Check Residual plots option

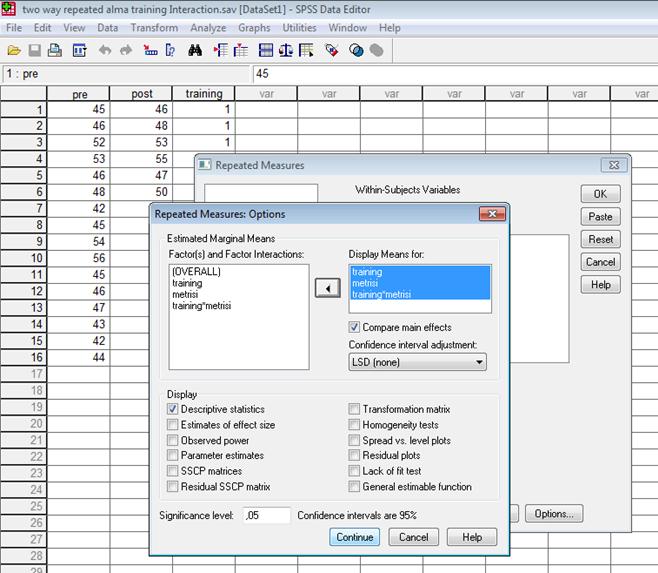point(354,455)
